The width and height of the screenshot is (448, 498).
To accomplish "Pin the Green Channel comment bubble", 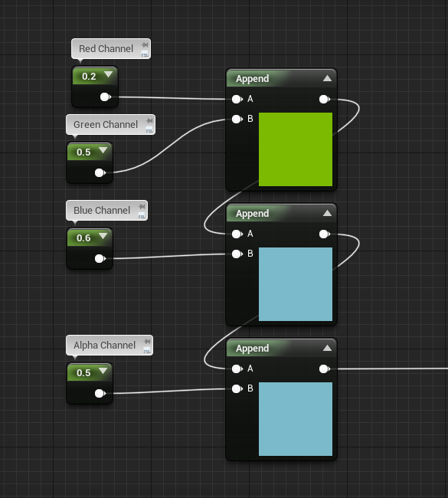I will click(x=149, y=120).
